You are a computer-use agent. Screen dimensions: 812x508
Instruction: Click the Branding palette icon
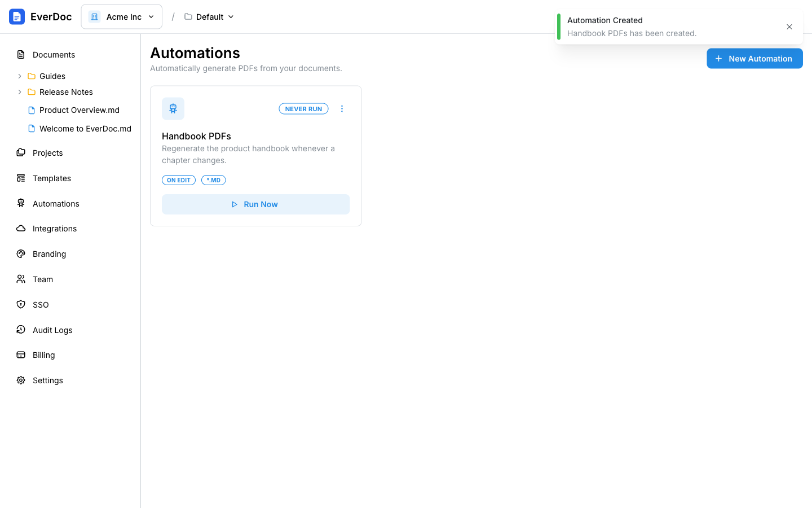[21, 254]
